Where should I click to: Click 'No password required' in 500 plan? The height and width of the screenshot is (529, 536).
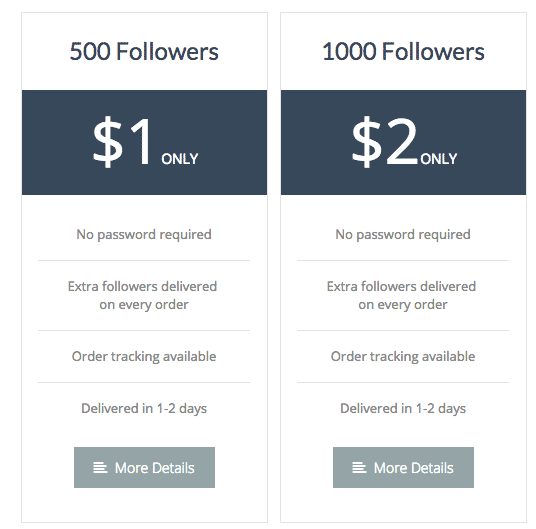click(144, 235)
